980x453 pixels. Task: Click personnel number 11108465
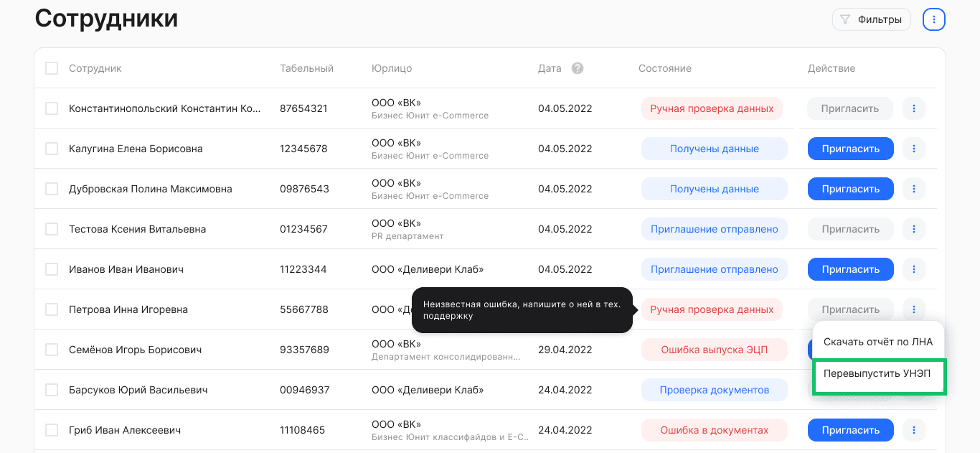click(x=302, y=430)
